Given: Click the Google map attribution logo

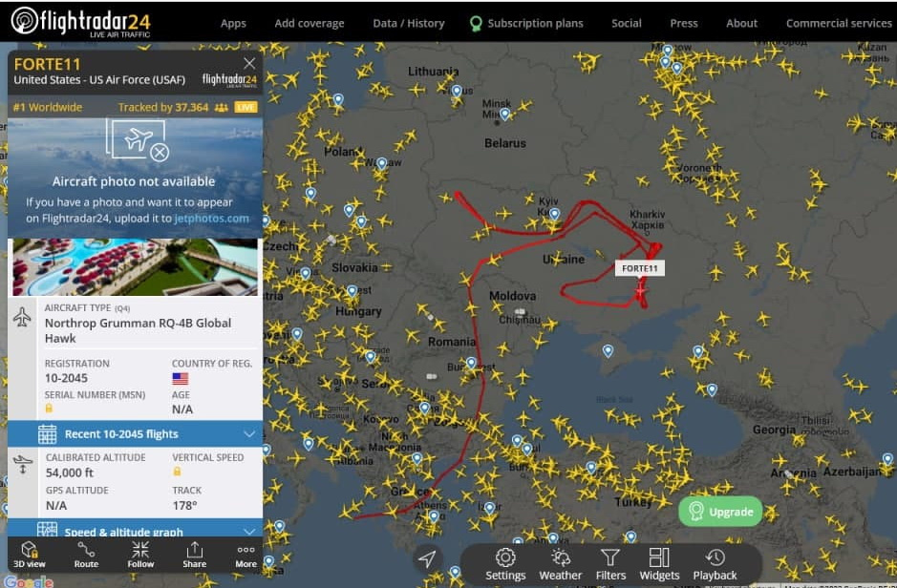Looking at the screenshot, I should pos(29,582).
